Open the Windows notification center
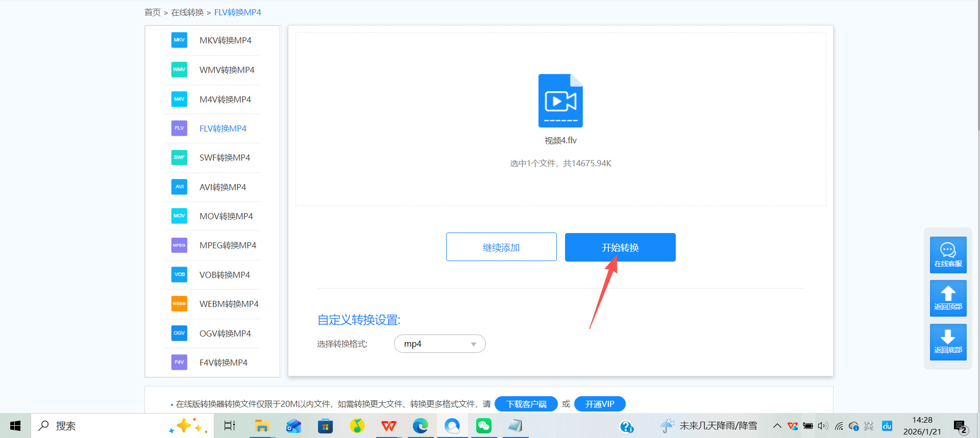The height and width of the screenshot is (438, 980). (961, 426)
